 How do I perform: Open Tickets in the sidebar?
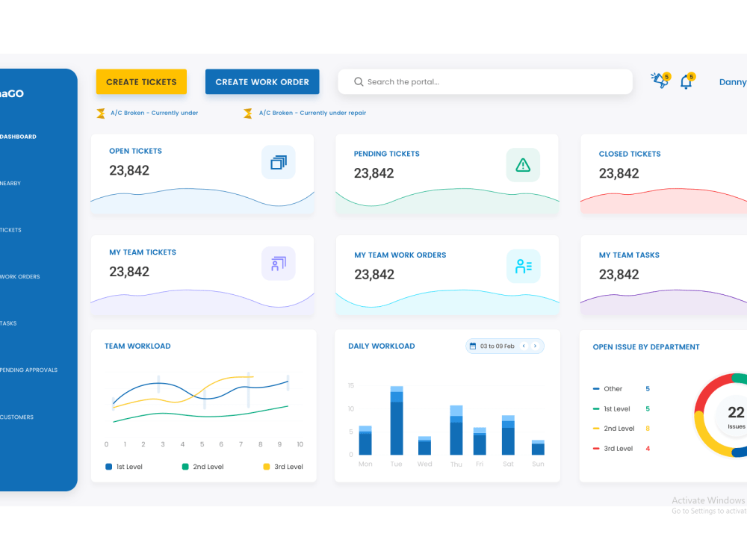click(11, 230)
